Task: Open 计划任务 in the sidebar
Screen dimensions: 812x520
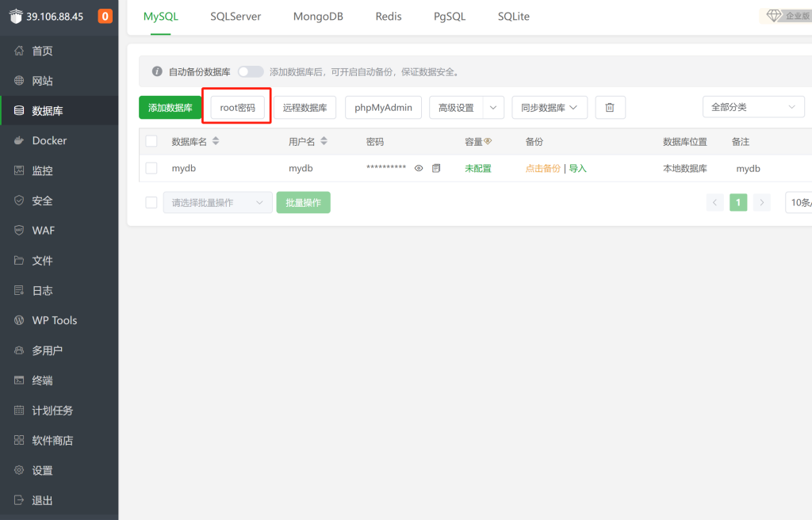Action: [x=52, y=411]
